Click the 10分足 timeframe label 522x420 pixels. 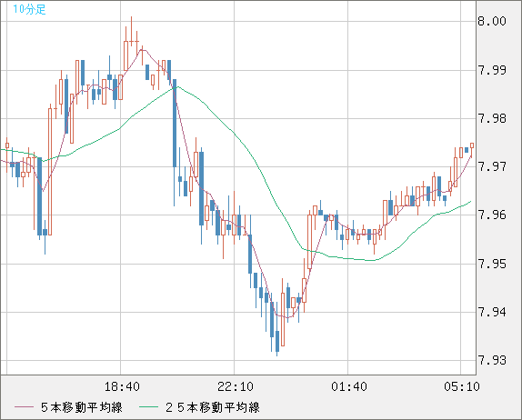point(29,9)
